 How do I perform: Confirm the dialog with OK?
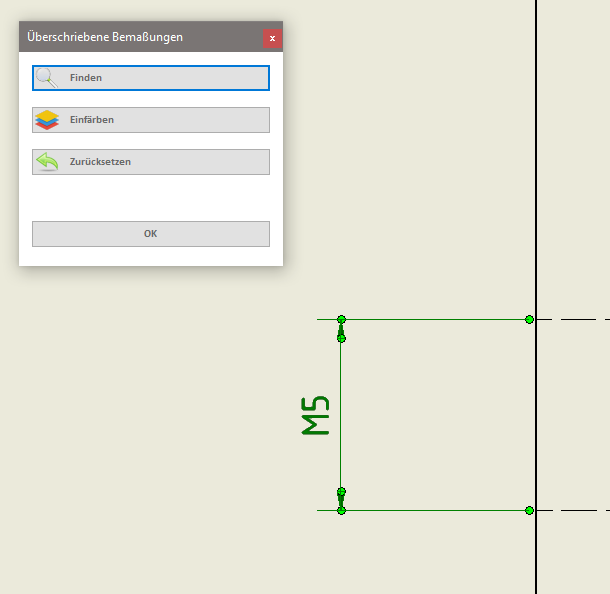150,234
